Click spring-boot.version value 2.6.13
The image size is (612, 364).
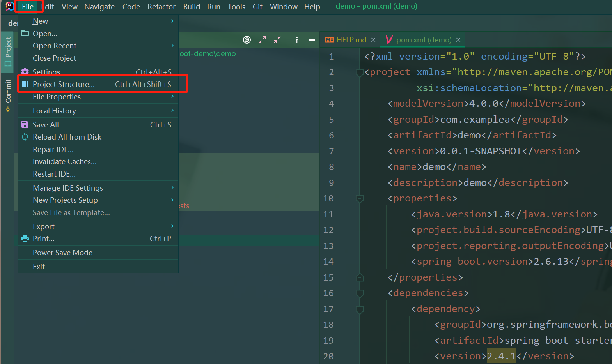[x=551, y=262]
